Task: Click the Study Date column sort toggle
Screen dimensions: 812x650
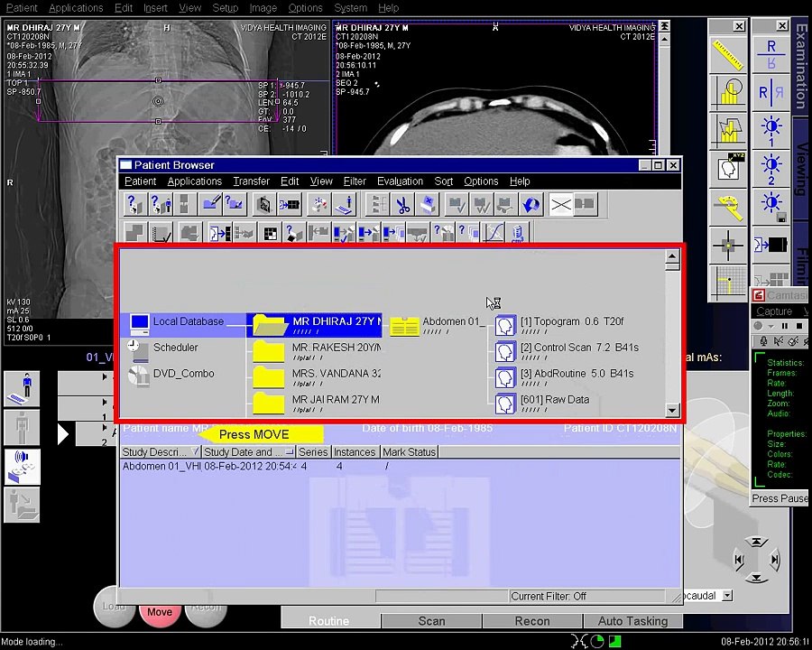Action: (290, 451)
